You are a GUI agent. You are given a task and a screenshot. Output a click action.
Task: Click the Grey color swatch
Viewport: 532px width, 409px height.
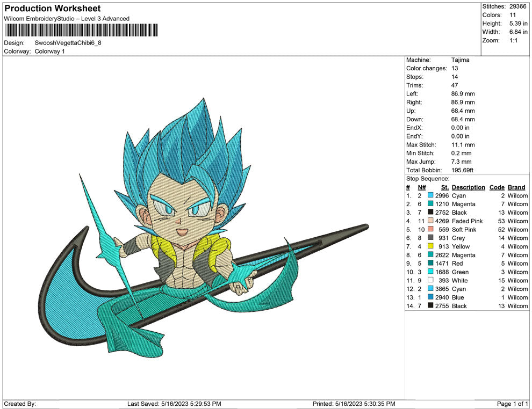(430, 238)
